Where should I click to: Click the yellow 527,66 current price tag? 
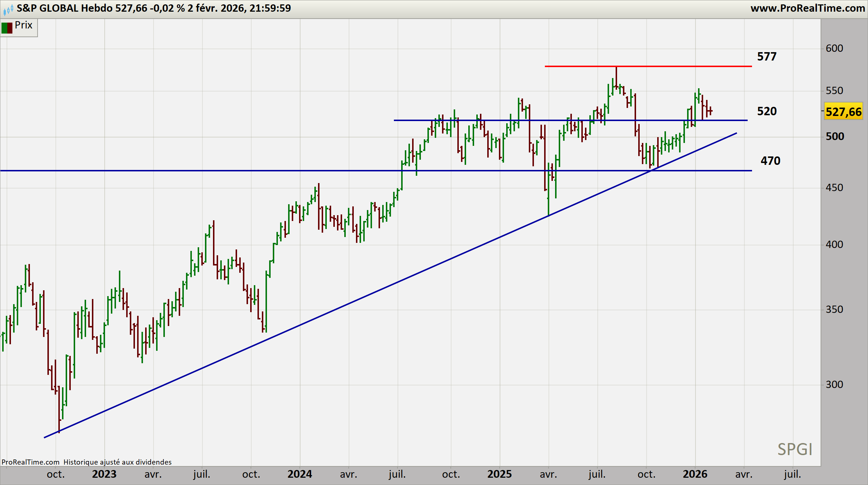pyautogui.click(x=843, y=112)
